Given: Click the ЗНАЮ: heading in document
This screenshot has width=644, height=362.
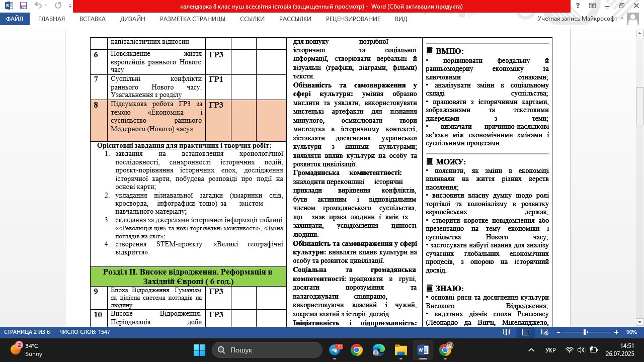Looking at the screenshot, I should click(449, 289).
